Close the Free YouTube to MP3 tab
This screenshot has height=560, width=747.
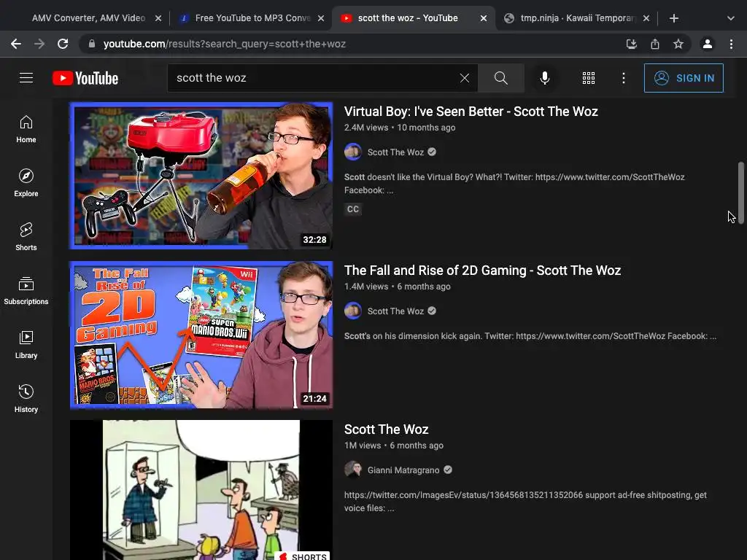pyautogui.click(x=321, y=18)
